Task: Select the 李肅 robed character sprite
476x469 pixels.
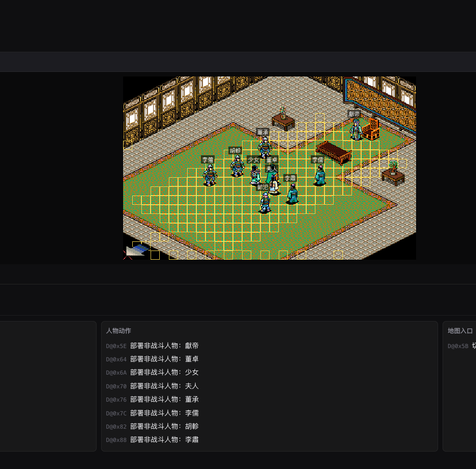Action: [x=292, y=193]
